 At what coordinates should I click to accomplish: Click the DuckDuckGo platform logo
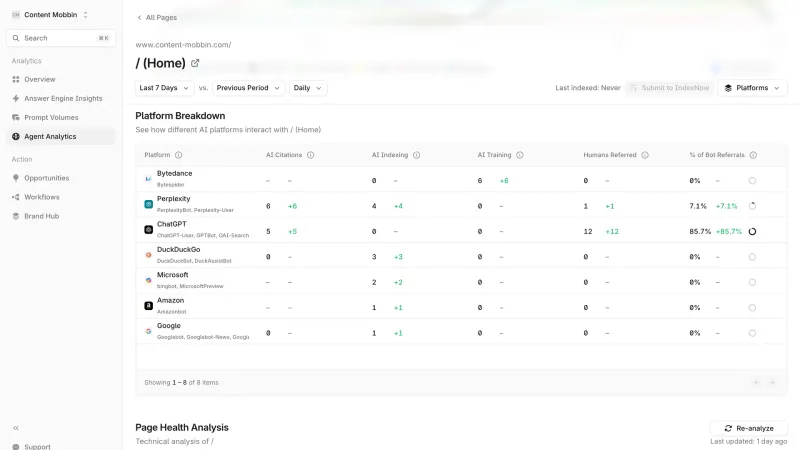coord(148,255)
